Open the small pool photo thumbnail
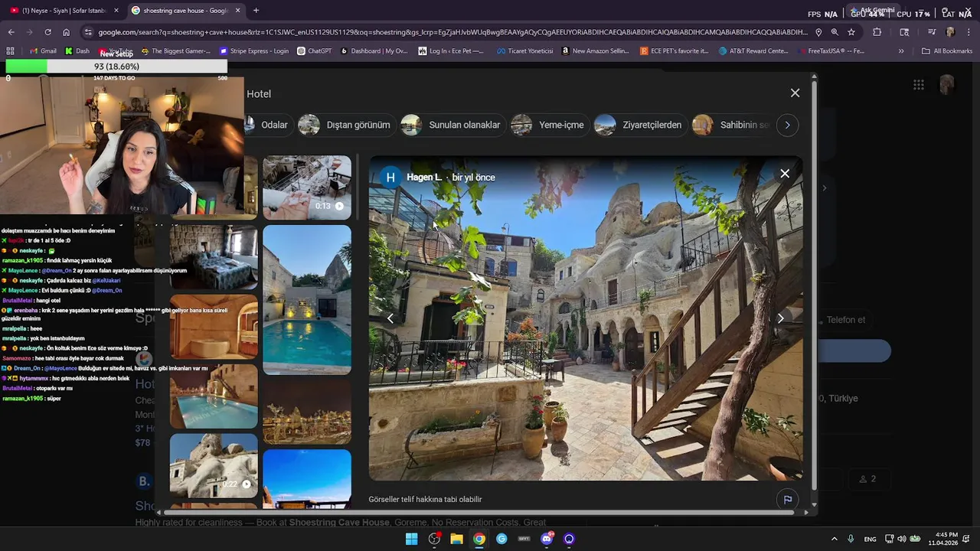Viewport: 980px width, 551px height. tap(214, 396)
